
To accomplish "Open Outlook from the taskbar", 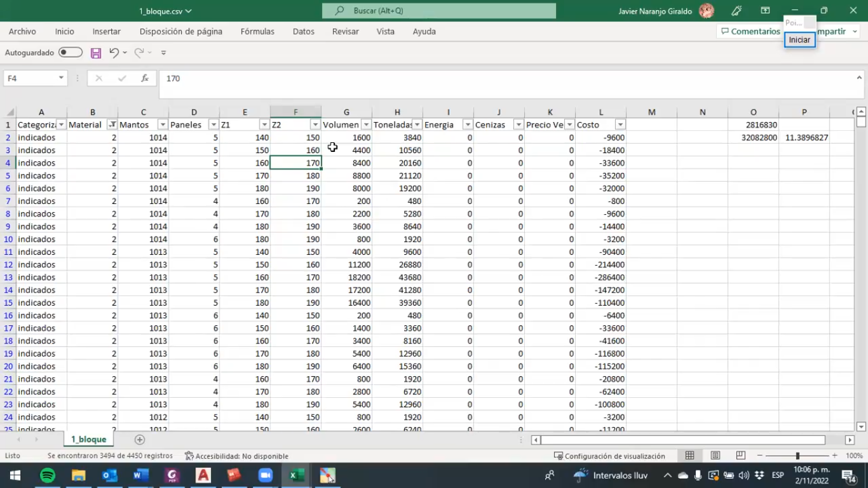I will [x=109, y=475].
